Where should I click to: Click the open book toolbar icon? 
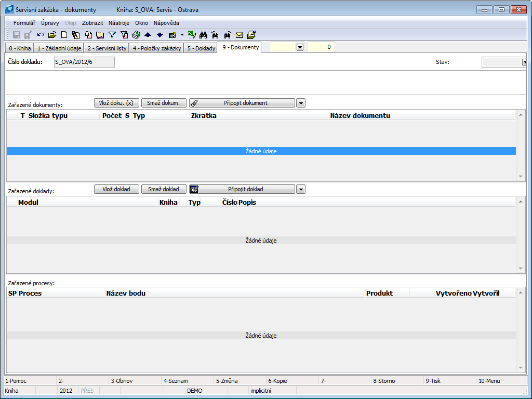(x=100, y=35)
